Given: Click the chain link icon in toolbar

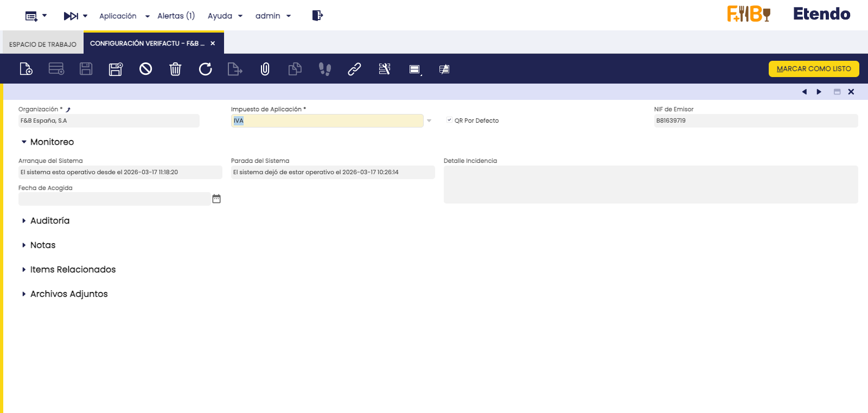Looking at the screenshot, I should pos(354,69).
